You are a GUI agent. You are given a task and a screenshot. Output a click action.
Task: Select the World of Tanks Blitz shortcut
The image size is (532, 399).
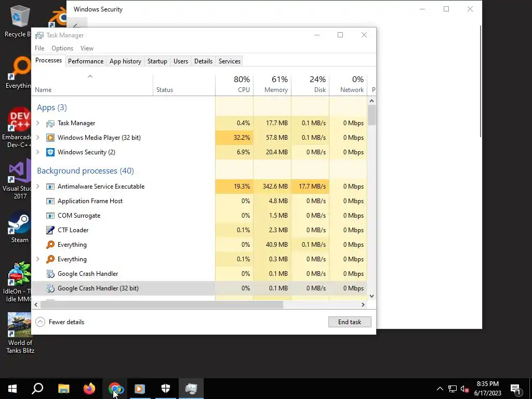click(20, 333)
